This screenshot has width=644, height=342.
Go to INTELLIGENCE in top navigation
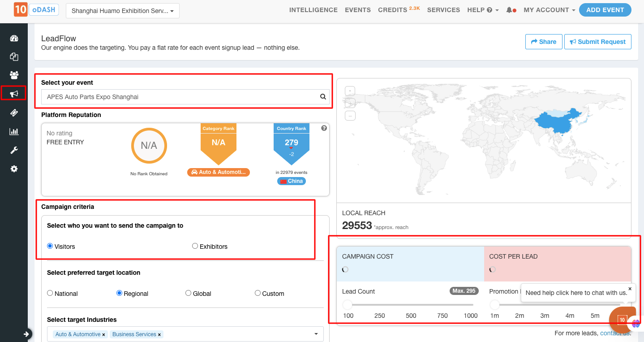313,10
